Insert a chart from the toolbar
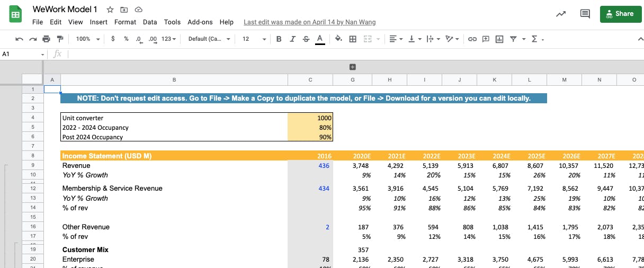Screen dimensions: 644x268 499,39
